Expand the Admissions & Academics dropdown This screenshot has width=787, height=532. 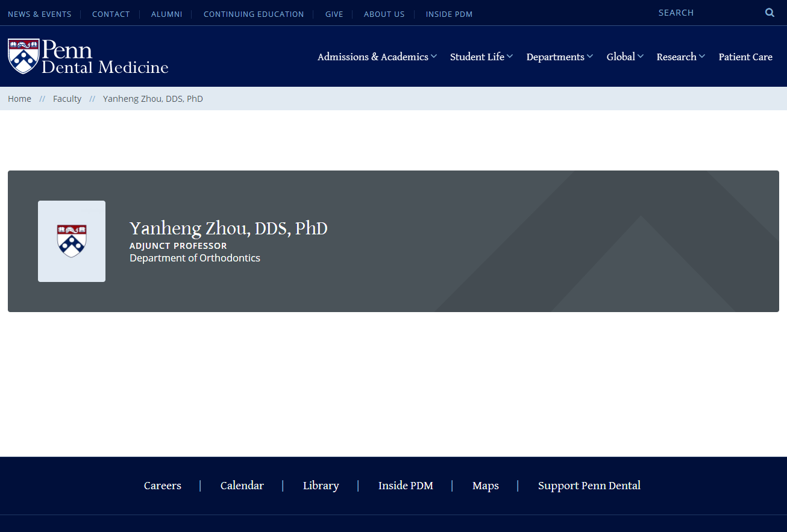(x=377, y=57)
